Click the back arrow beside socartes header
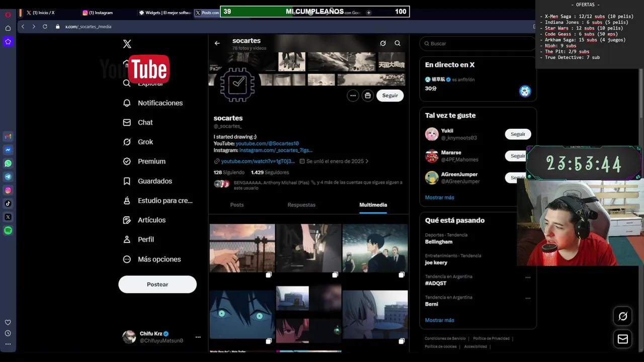The width and height of the screenshot is (644, 362). click(217, 43)
